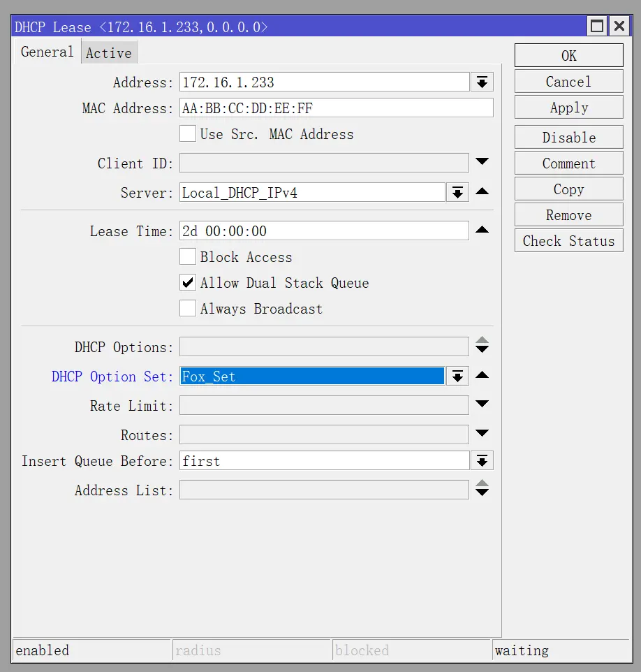Apply the lease changes
Image resolution: width=641 pixels, height=672 pixels.
[568, 107]
